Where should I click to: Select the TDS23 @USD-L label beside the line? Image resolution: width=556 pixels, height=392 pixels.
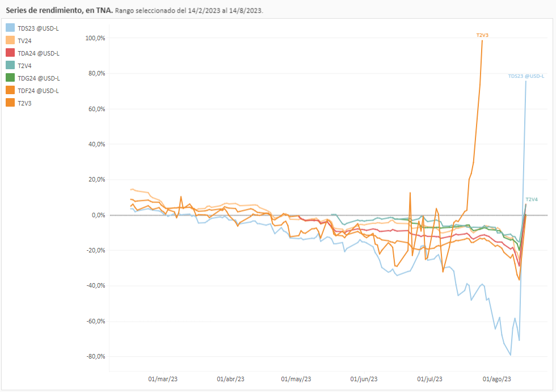(526, 76)
